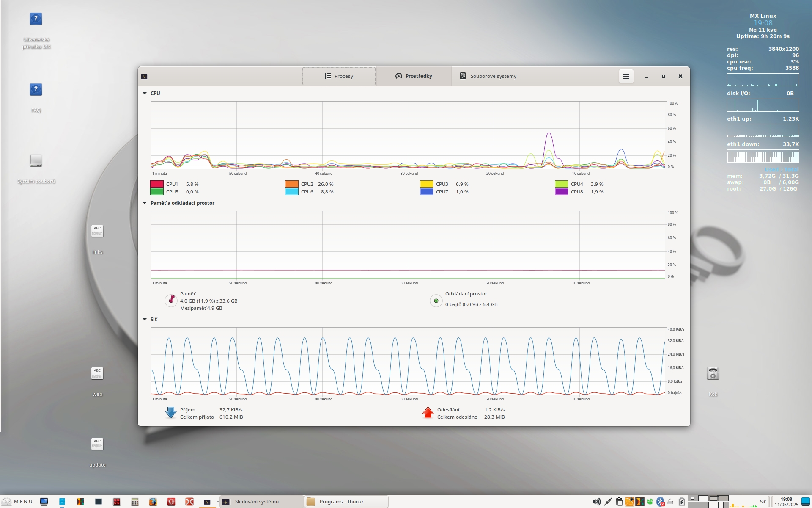Open the MENU start button

[x=17, y=502]
